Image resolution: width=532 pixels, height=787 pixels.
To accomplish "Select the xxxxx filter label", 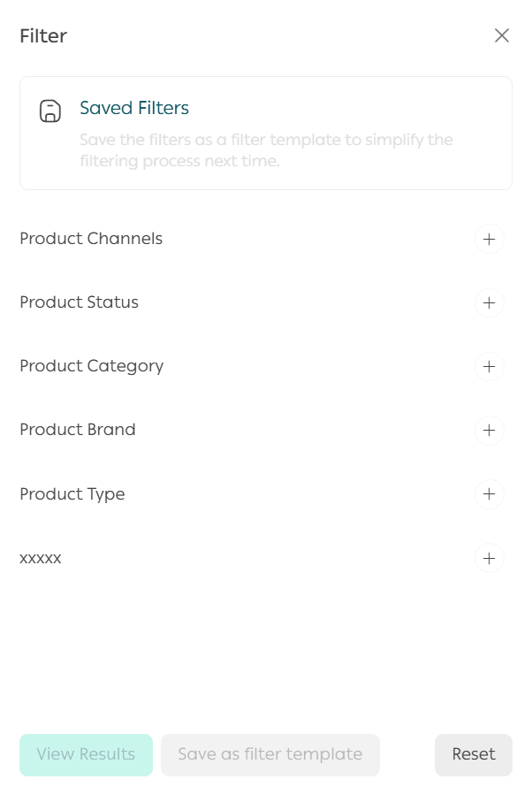I will click(x=41, y=559).
